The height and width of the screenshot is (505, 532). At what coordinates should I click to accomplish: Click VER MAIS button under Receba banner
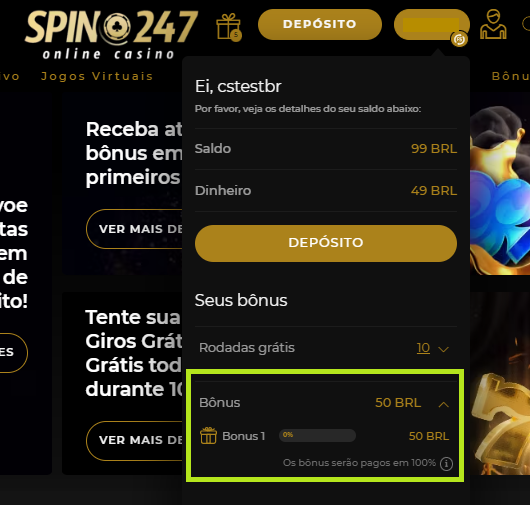(x=135, y=229)
